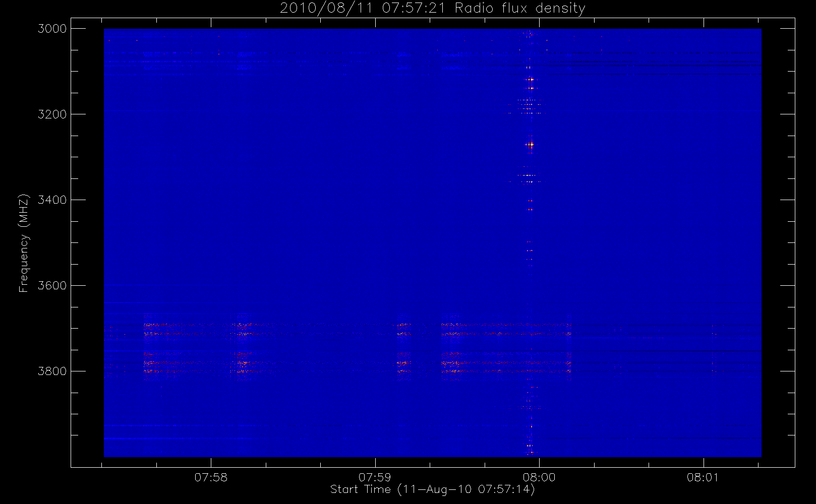Select the 3400 frequency tick label
The image size is (816, 504).
(52, 200)
